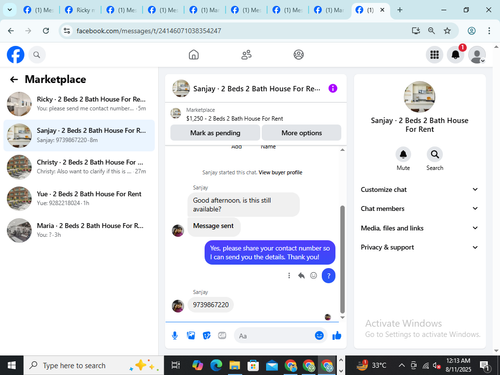Open the Facebook menu grid icon
500x375 pixels.
434,55
